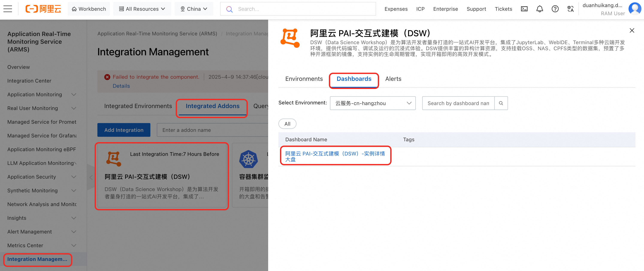Click the Add Integration button
Viewport: 644px width, 271px height.
tap(124, 130)
